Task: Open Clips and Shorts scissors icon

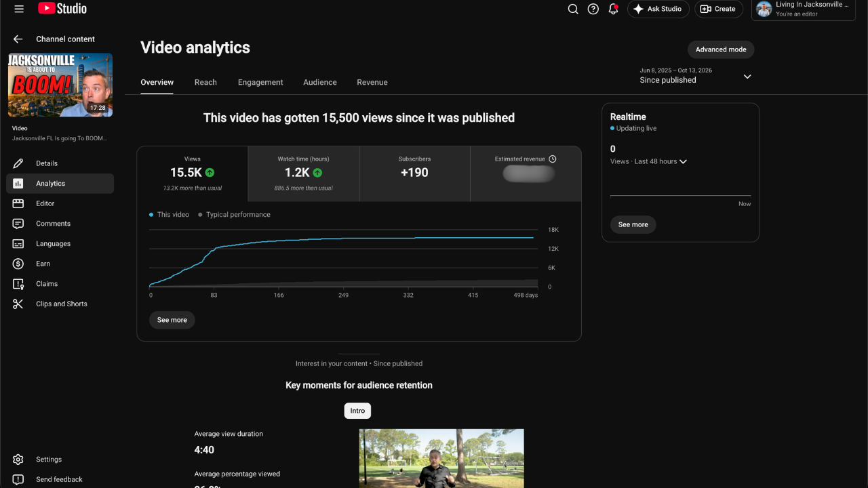Action: click(x=18, y=304)
